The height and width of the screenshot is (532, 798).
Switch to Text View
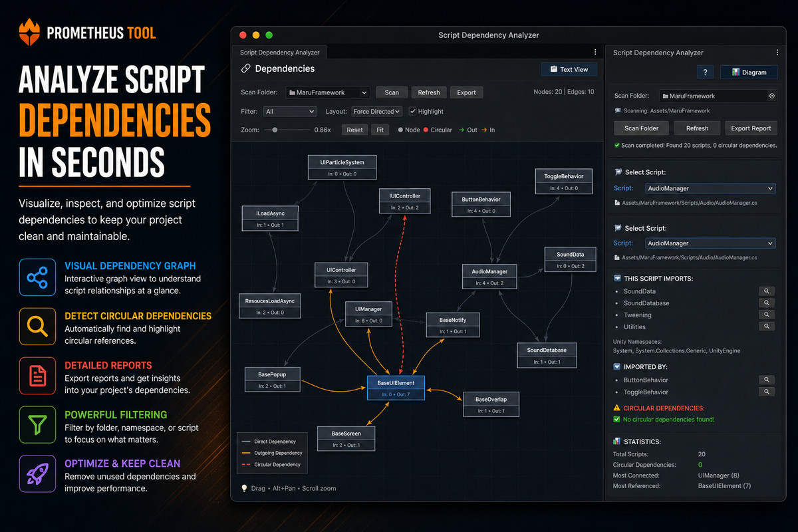coord(569,69)
